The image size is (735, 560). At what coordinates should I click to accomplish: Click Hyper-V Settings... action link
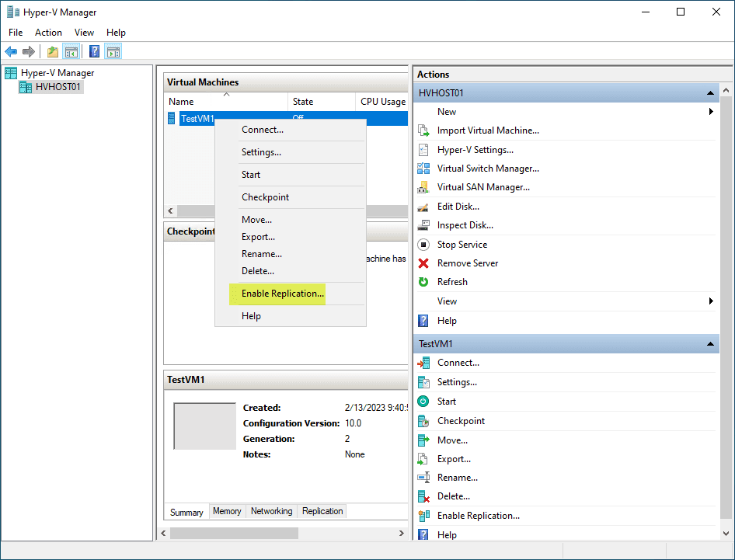[475, 150]
